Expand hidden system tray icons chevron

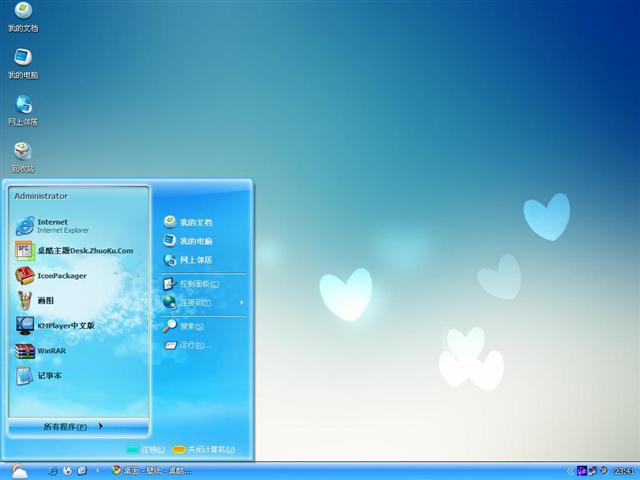tap(570, 471)
